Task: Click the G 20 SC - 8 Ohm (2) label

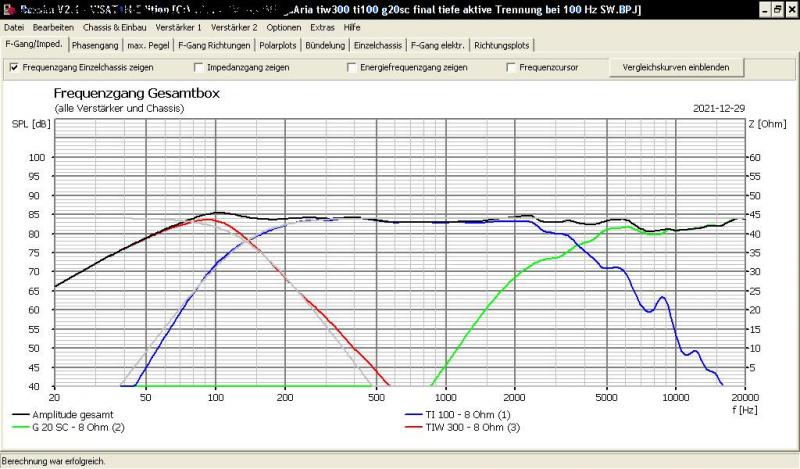Action: [78, 428]
